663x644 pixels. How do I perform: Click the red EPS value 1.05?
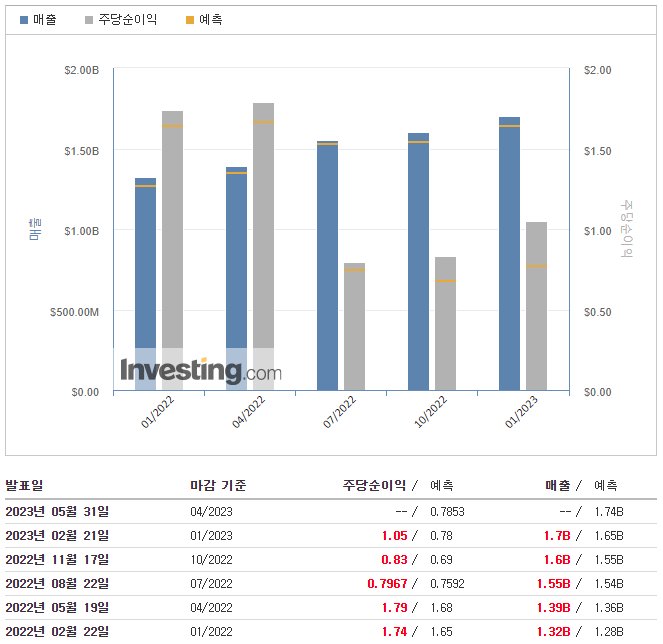coord(395,536)
